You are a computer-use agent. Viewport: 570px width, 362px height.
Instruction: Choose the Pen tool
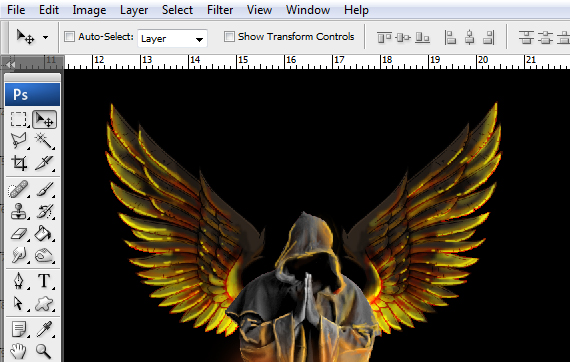point(19,281)
